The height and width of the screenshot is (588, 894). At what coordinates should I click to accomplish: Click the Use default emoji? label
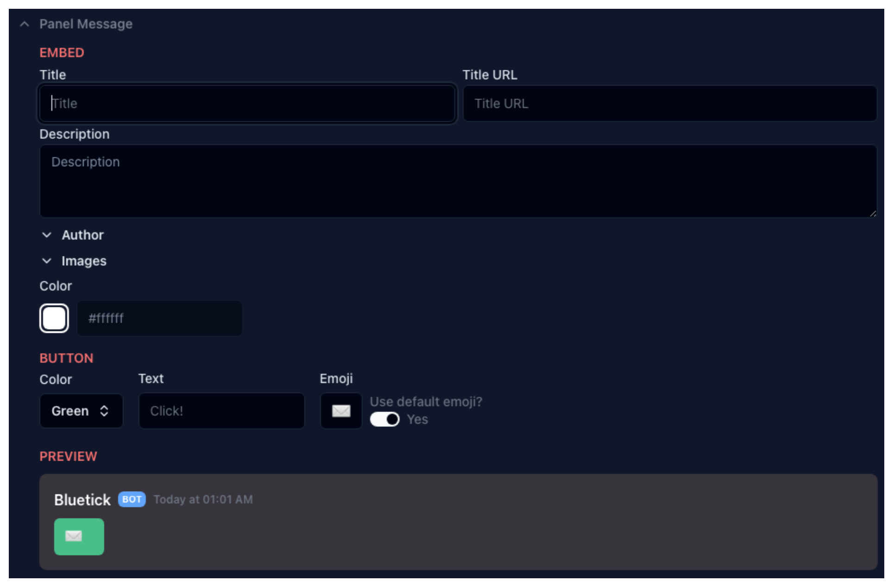tap(426, 402)
